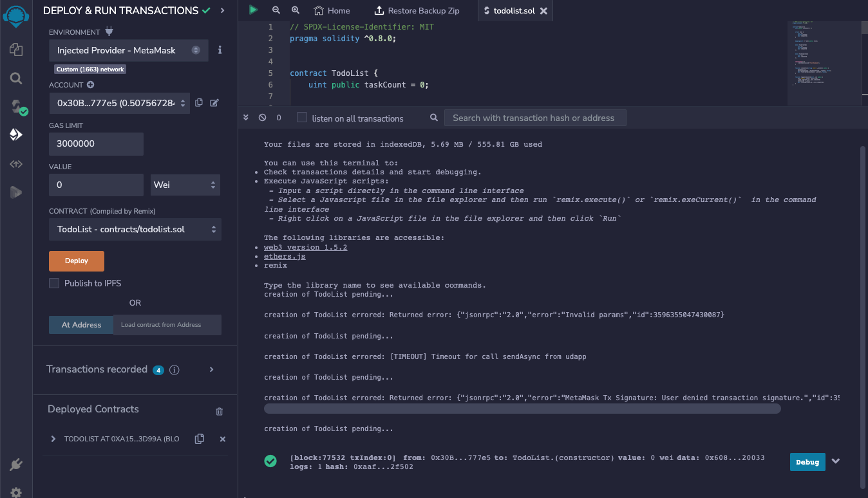Click the green Run script play icon

point(254,10)
